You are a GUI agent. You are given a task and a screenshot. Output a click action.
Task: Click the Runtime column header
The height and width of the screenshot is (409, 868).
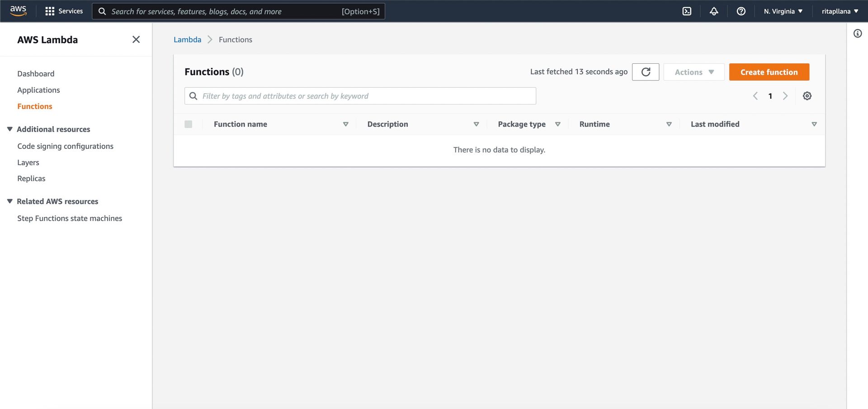pyautogui.click(x=594, y=124)
